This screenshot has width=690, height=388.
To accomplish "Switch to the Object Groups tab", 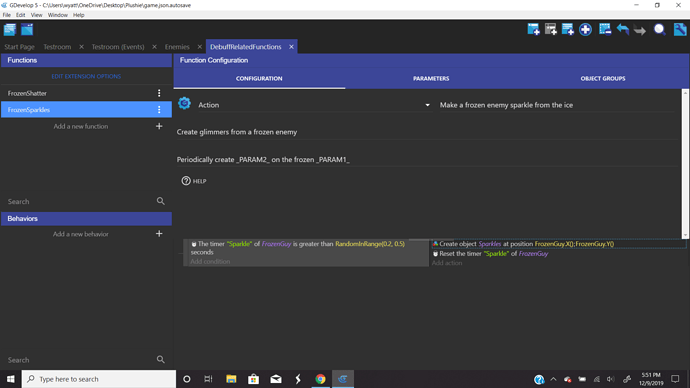I will (x=602, y=78).
